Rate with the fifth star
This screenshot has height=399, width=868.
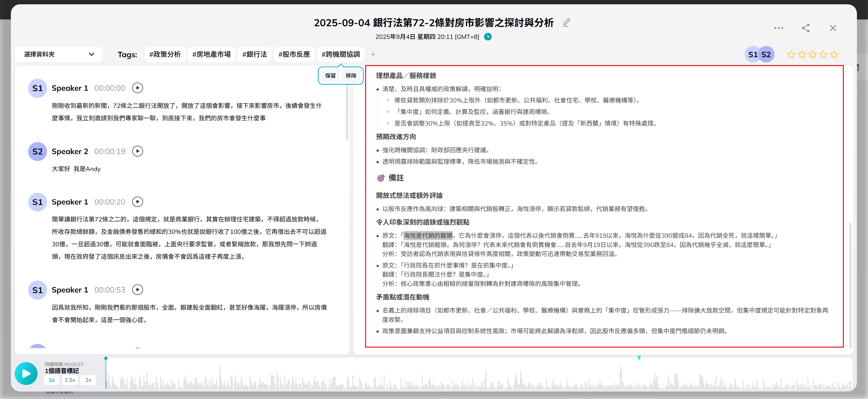[x=834, y=55]
